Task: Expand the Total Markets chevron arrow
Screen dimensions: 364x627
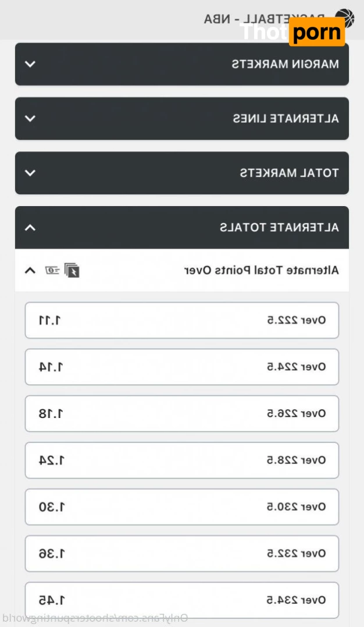Action: (x=30, y=173)
